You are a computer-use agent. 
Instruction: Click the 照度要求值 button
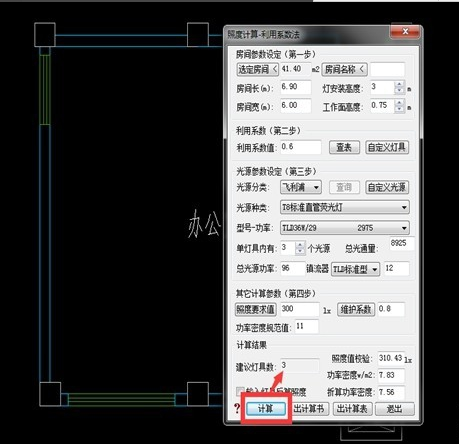255,309
